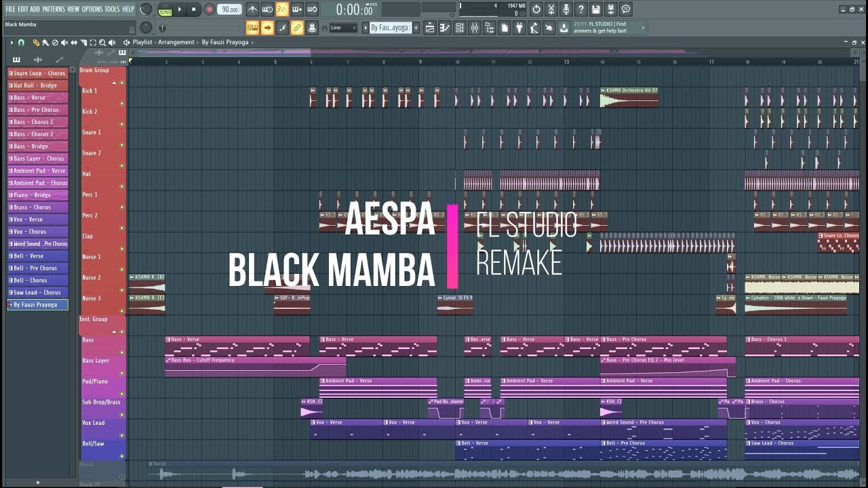Viewport: 868px width, 488px height.
Task: Select the Slice tool
Action: tap(83, 42)
